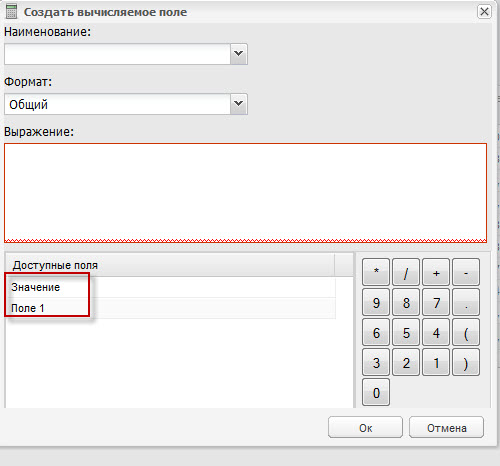The height and width of the screenshot is (466, 500).
Task: Click the Ок button
Action: [365, 427]
